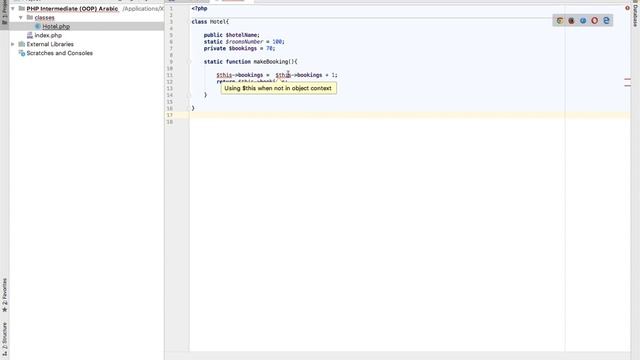640x360 pixels.
Task: Click the Scratches and Consoles icon
Action: point(22,53)
